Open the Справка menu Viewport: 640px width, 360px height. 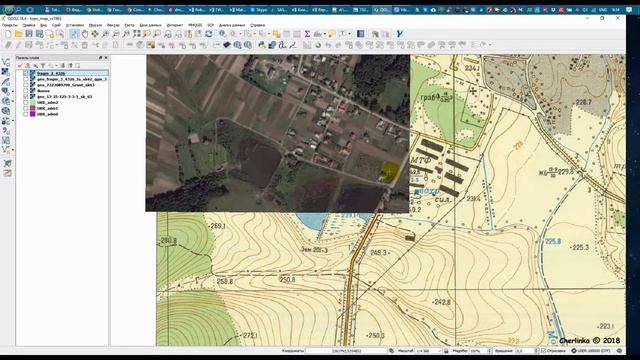pyautogui.click(x=258, y=25)
